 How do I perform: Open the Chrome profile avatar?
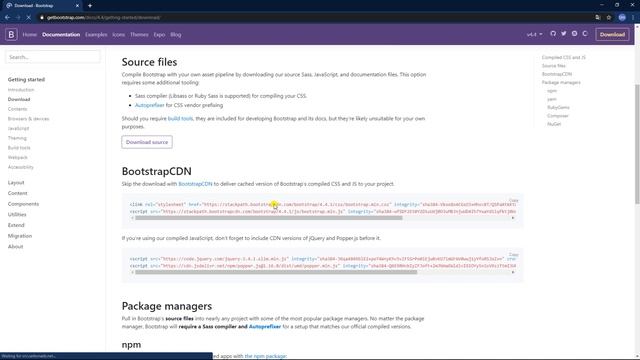[622, 18]
